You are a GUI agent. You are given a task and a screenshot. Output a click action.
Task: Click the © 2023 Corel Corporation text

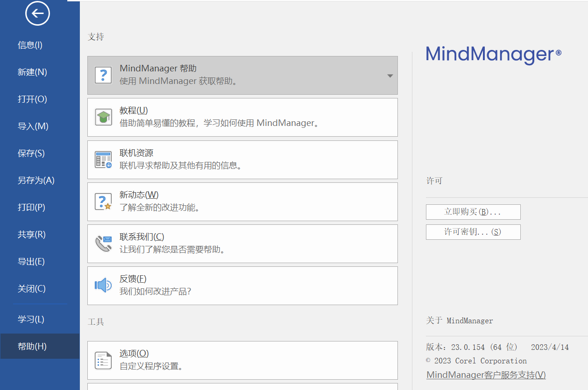476,361
